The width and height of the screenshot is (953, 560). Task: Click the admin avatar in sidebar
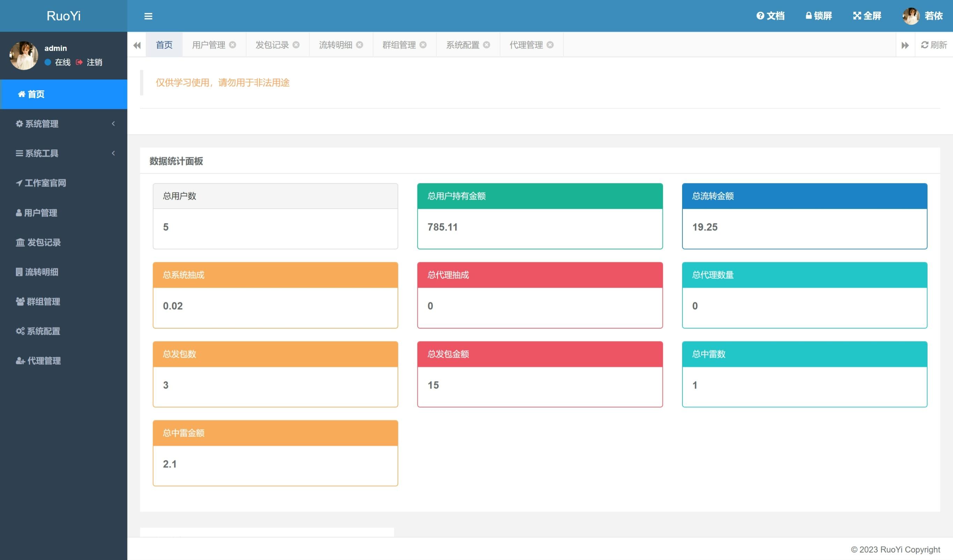tap(23, 55)
